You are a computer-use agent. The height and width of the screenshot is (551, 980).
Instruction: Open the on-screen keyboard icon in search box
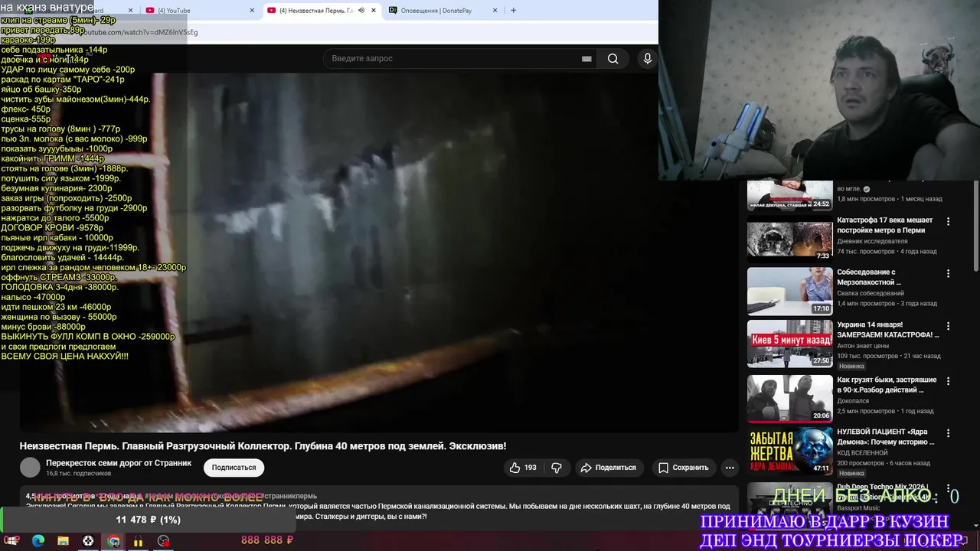(586, 59)
